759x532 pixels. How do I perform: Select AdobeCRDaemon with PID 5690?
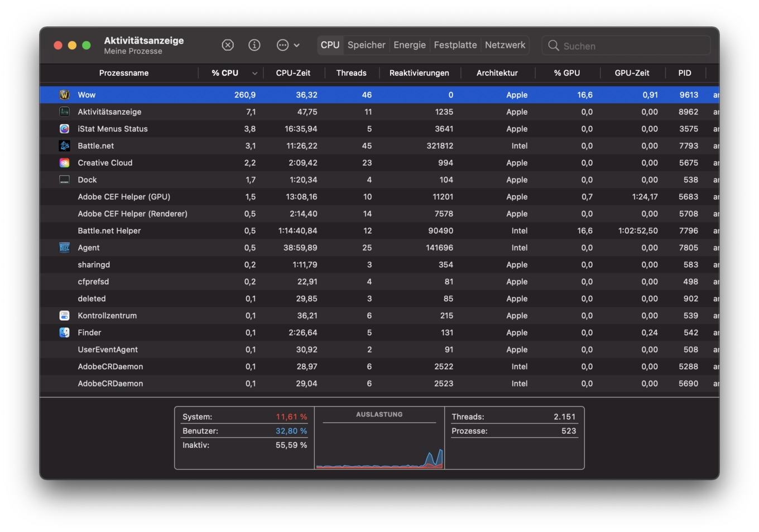tap(379, 384)
